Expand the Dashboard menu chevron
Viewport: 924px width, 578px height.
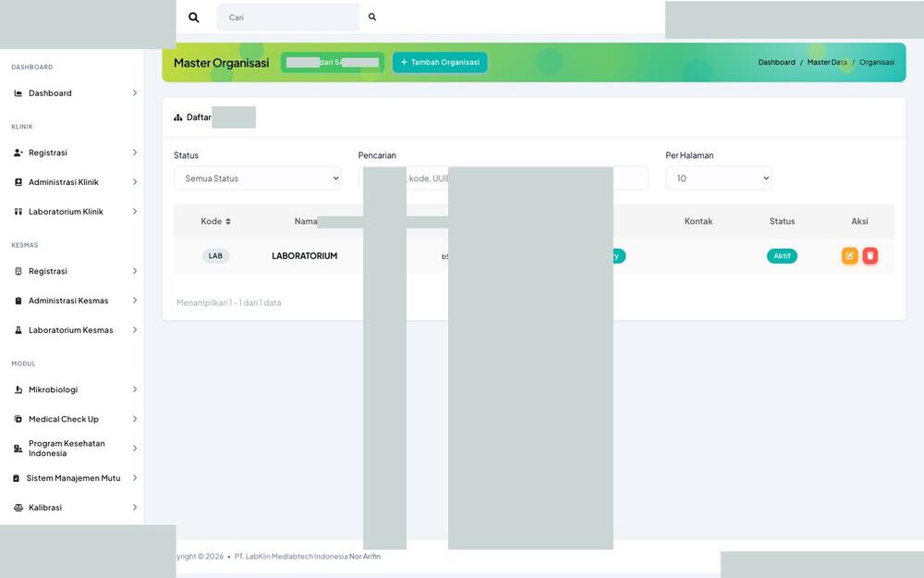pos(134,93)
